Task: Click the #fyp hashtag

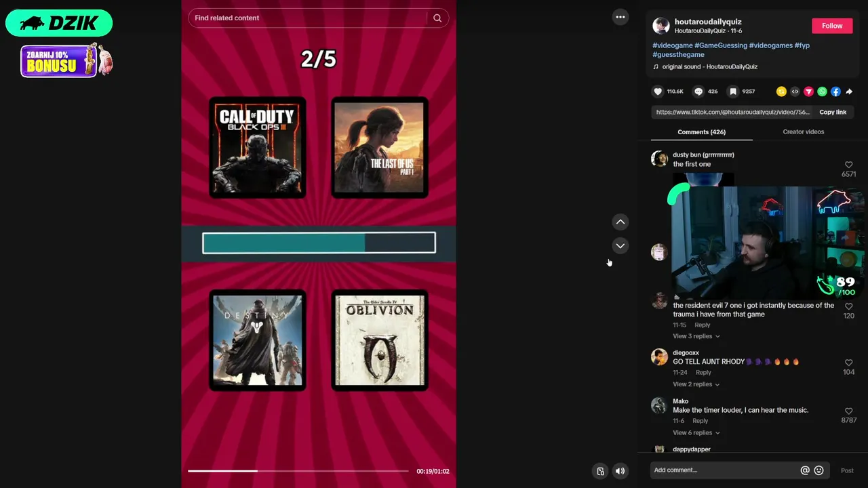Action: pyautogui.click(x=802, y=45)
